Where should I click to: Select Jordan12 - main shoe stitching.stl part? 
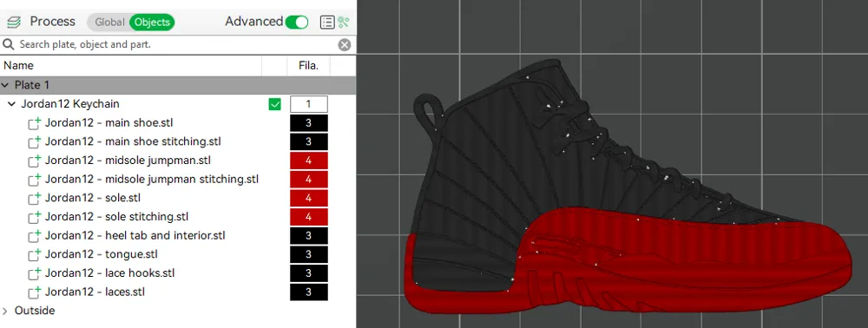(133, 141)
